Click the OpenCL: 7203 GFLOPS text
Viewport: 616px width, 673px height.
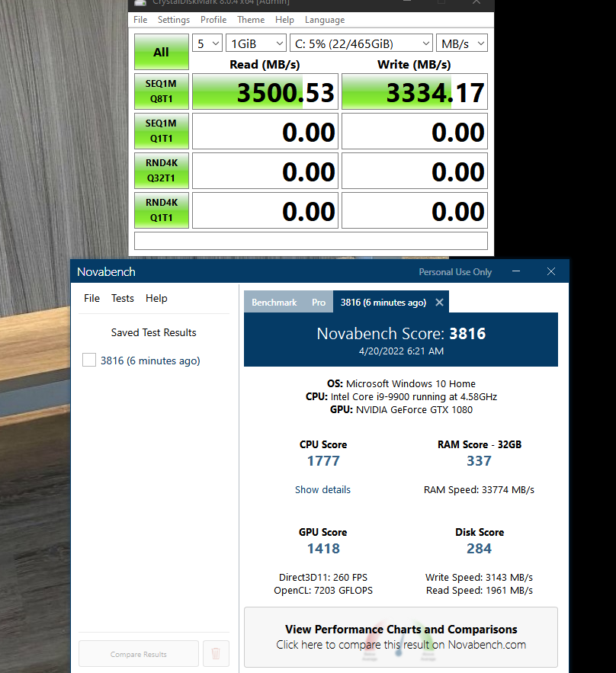pos(323,590)
